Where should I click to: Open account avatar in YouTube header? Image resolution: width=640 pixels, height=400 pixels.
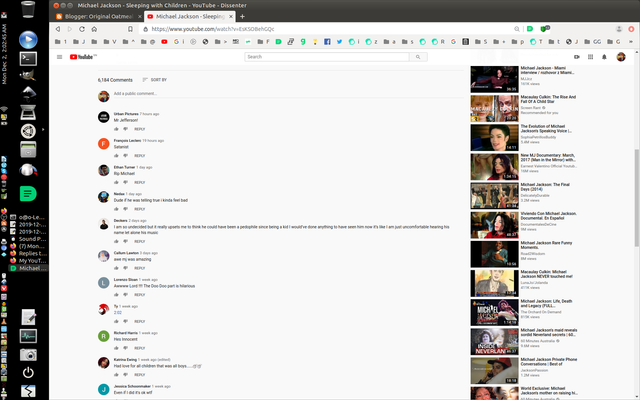621,57
